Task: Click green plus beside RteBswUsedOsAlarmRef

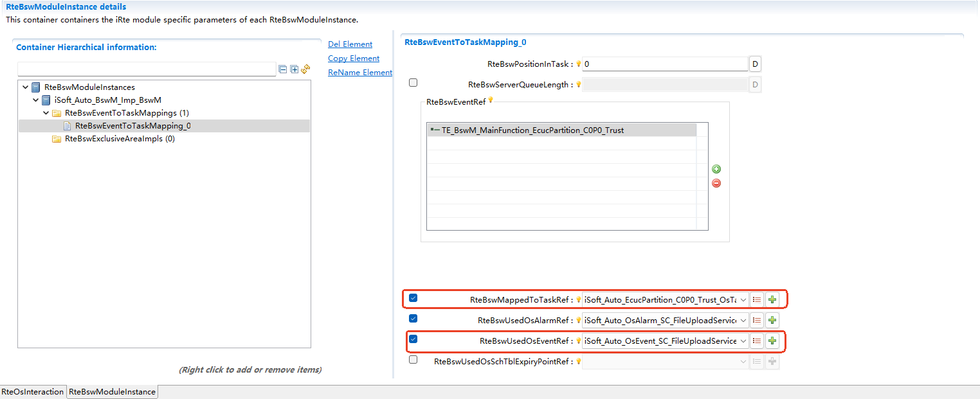Action: pyautogui.click(x=772, y=320)
